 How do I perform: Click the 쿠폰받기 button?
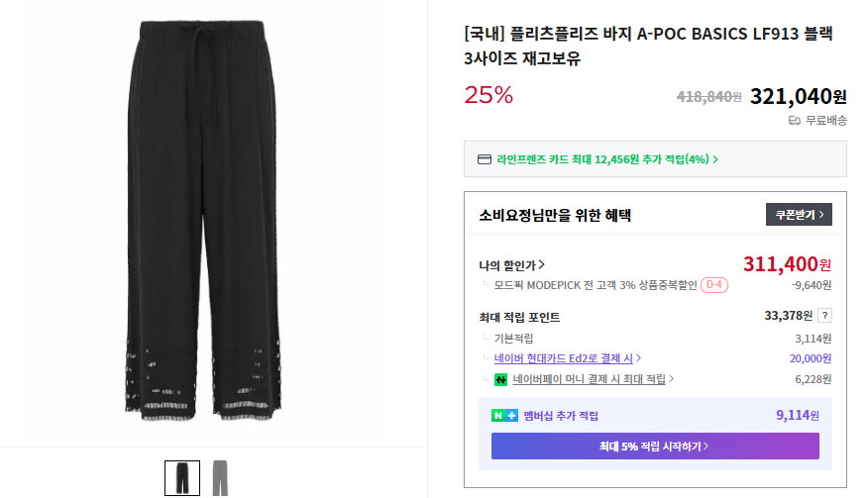point(798,214)
